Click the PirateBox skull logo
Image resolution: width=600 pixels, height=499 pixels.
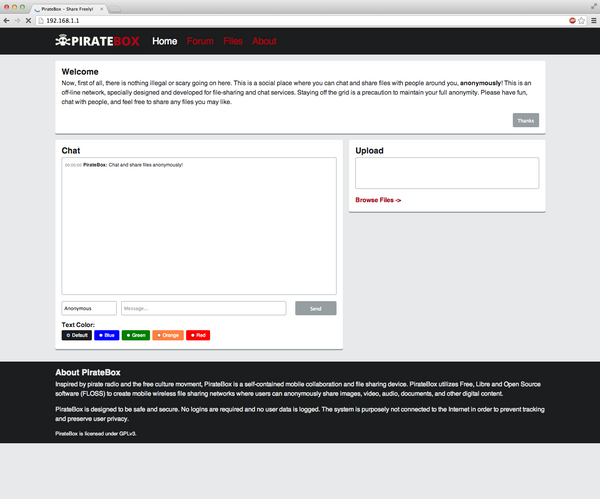pyautogui.click(x=98, y=41)
